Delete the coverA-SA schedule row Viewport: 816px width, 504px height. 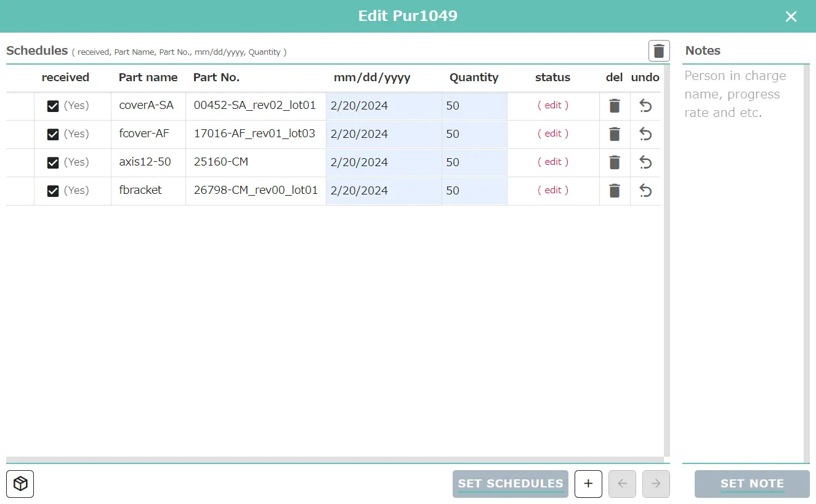[614, 106]
